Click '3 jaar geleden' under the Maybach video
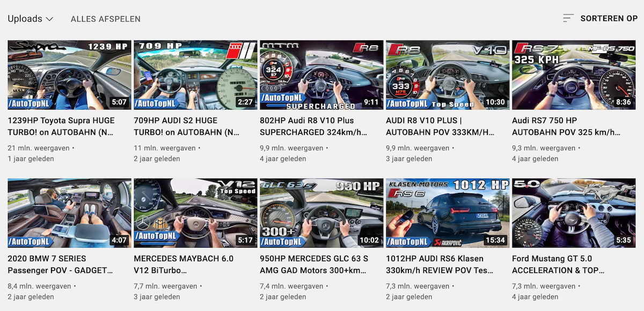This screenshot has height=311, width=644. 157,296
